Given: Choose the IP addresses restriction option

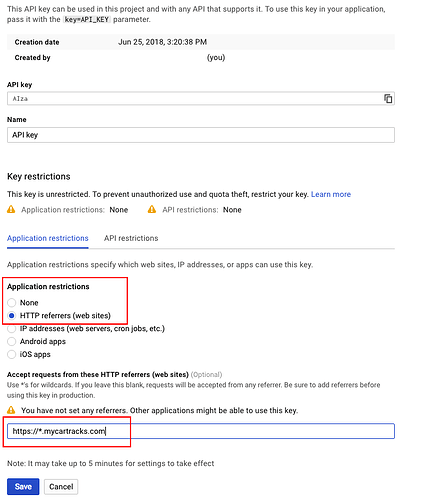Looking at the screenshot, I should click(11, 329).
